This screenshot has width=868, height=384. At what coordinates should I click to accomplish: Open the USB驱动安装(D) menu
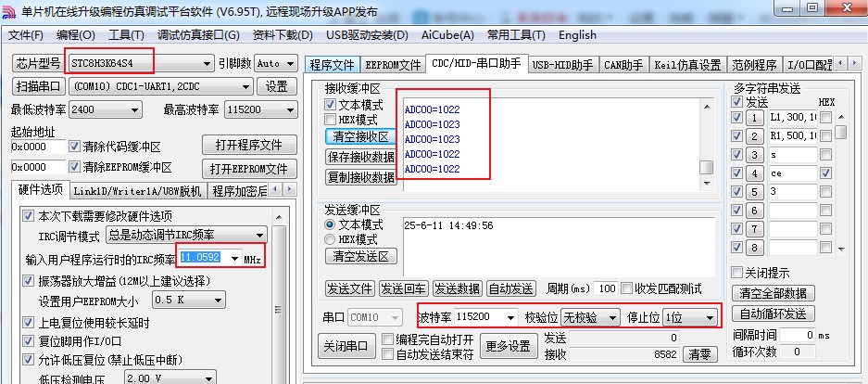pyautogui.click(x=367, y=35)
